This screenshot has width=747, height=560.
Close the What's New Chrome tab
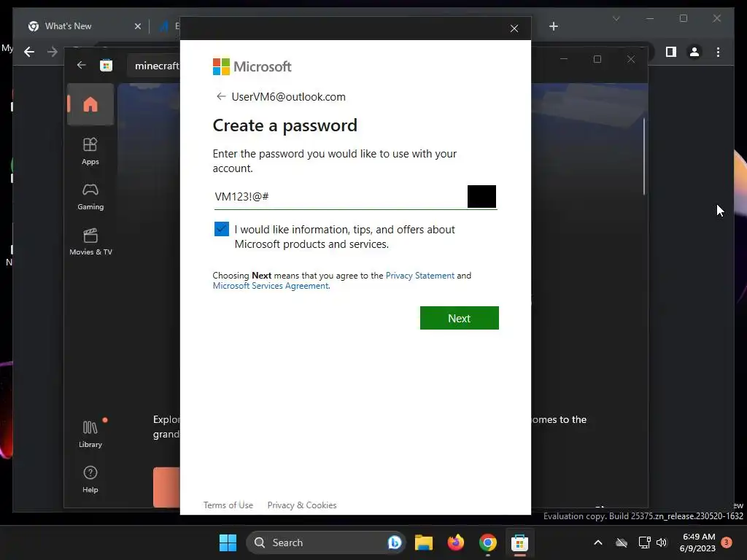[138, 26]
